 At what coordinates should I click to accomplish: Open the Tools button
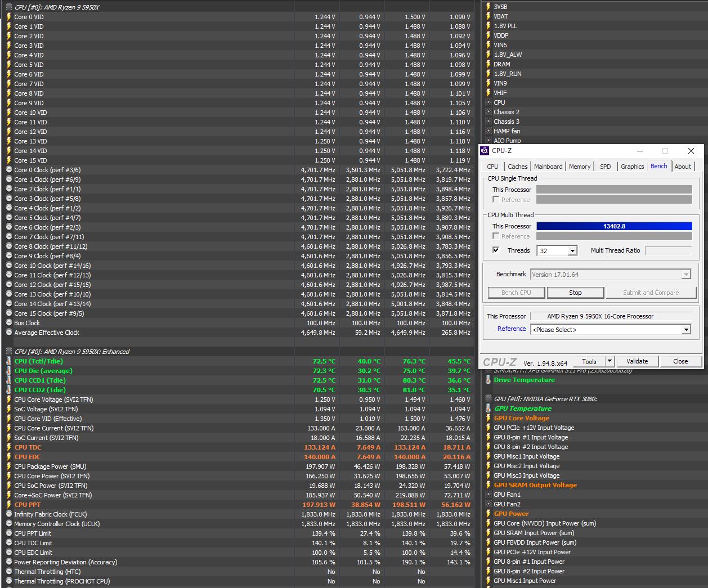point(589,361)
